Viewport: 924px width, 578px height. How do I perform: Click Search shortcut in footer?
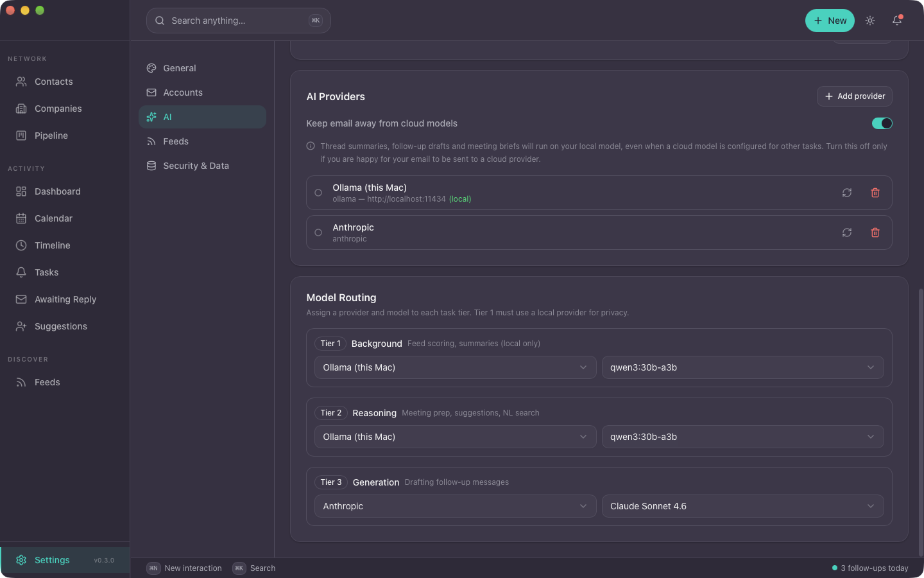coord(254,568)
